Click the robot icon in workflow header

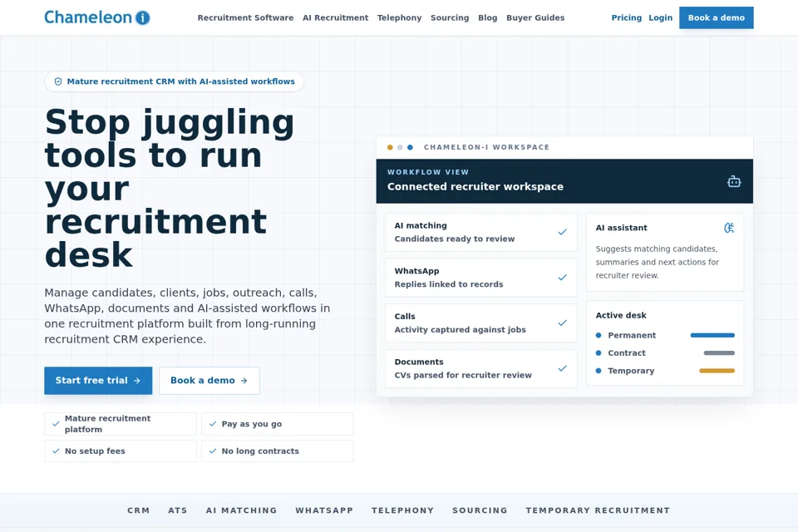pyautogui.click(x=734, y=181)
